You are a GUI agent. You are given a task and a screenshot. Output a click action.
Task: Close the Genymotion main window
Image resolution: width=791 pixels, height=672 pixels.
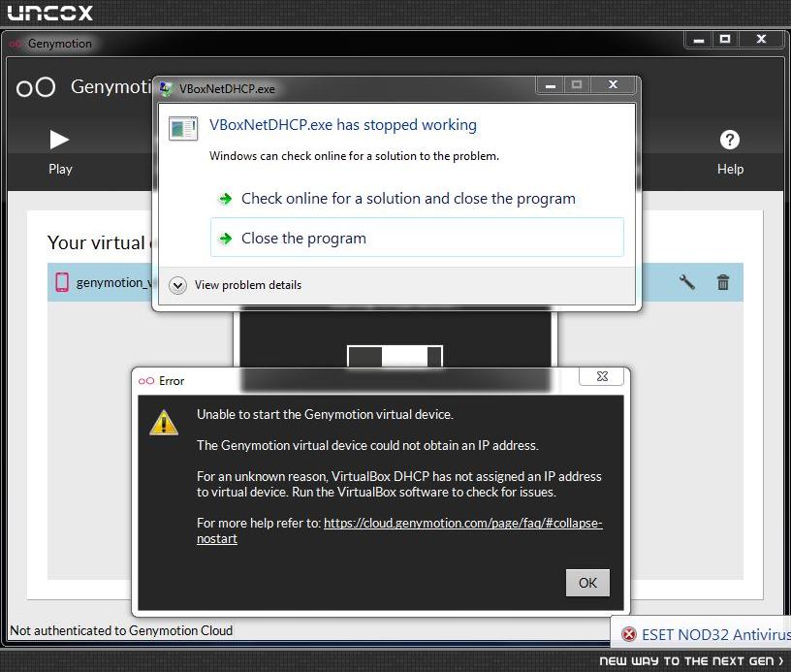[x=761, y=40]
